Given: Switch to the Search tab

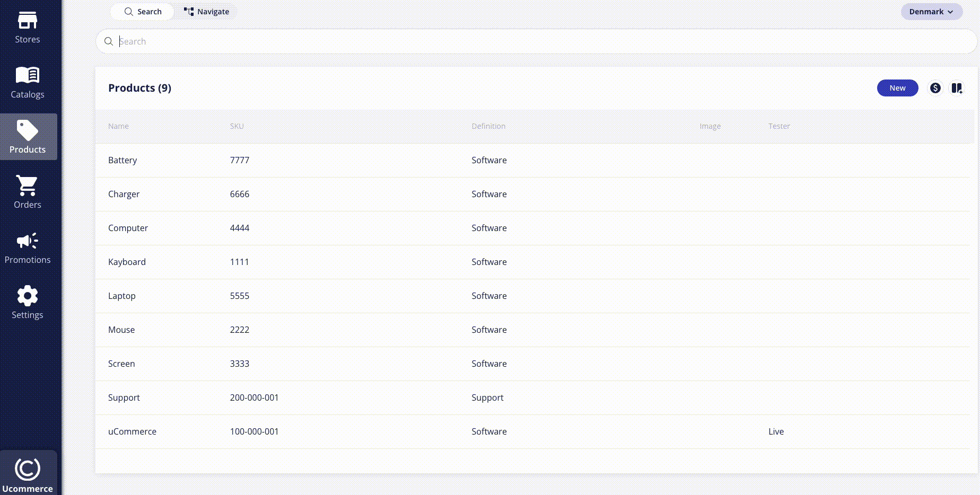Looking at the screenshot, I should (143, 12).
